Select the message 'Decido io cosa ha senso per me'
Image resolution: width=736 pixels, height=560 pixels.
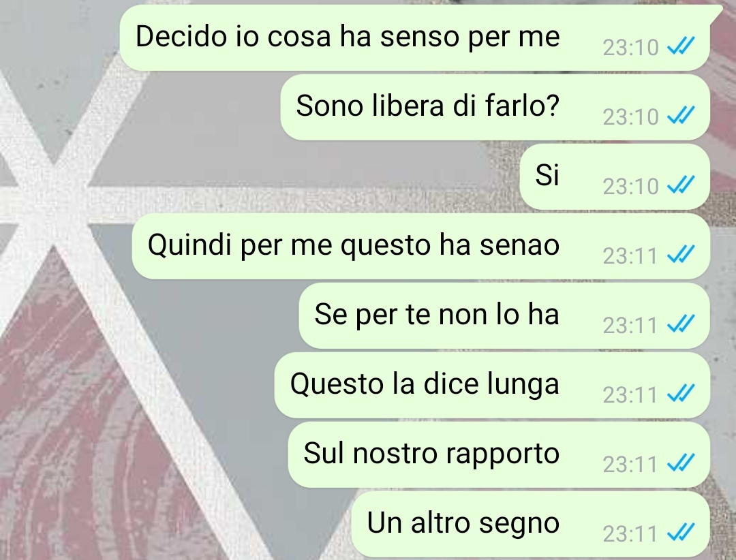(x=415, y=38)
